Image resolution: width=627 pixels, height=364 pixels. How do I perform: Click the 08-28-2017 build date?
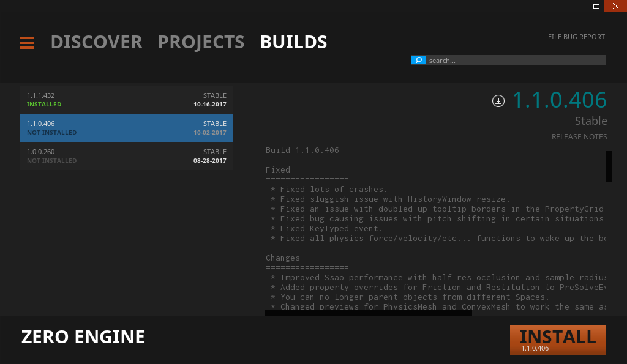tap(210, 161)
